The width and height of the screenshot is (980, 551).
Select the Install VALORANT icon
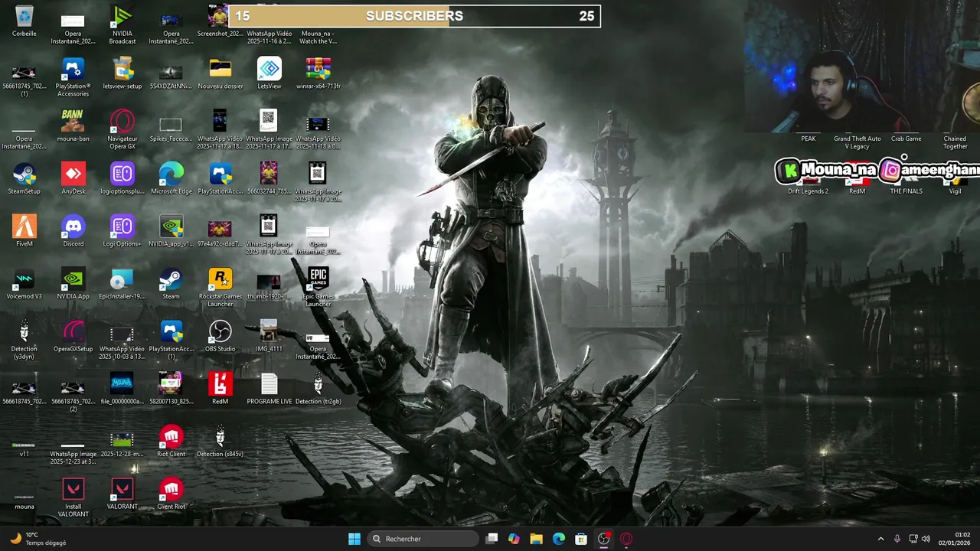pyautogui.click(x=73, y=497)
